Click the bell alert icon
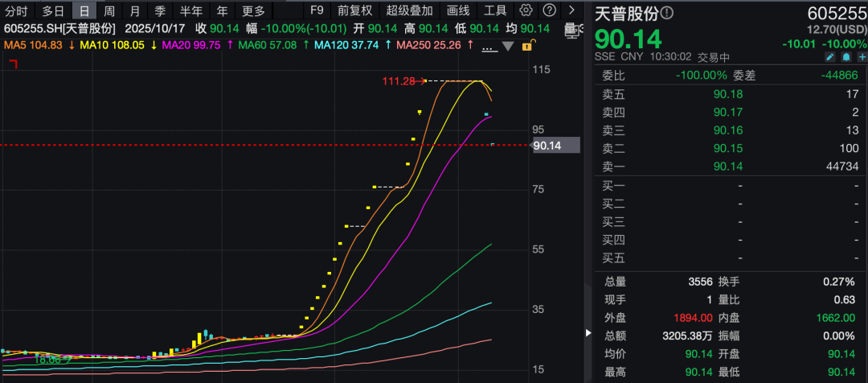Viewport: 868px width, 383px height. [x=845, y=57]
